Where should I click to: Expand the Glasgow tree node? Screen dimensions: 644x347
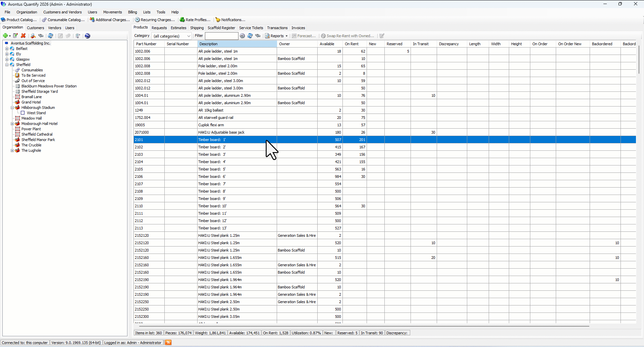[x=7, y=59]
